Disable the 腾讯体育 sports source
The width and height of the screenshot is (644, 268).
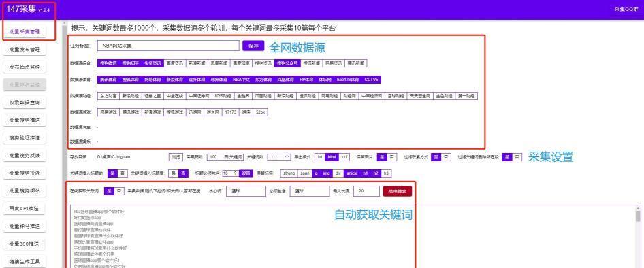point(108,79)
